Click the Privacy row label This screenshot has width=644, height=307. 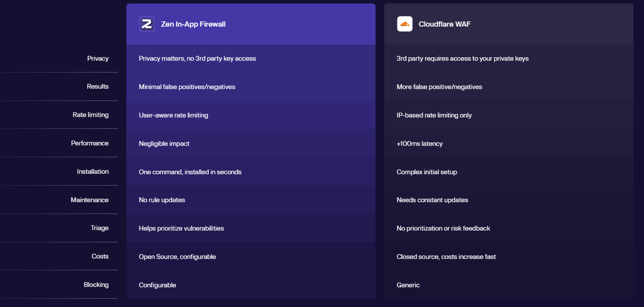click(98, 59)
